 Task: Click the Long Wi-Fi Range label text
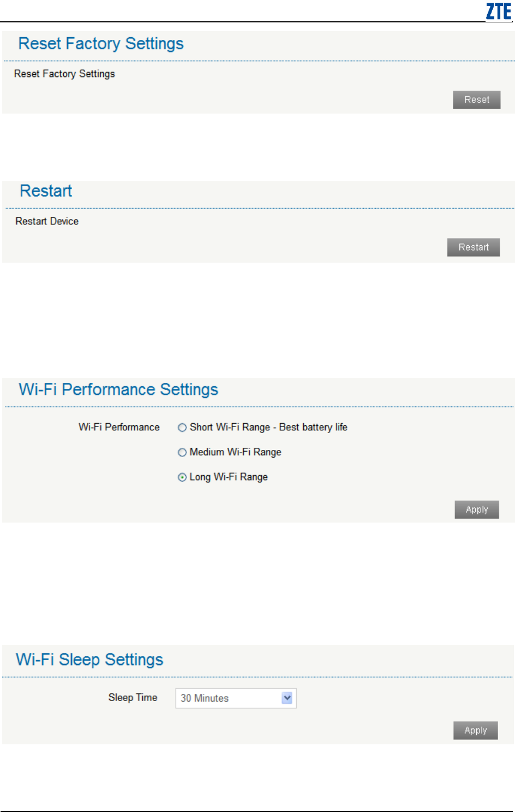tap(229, 477)
